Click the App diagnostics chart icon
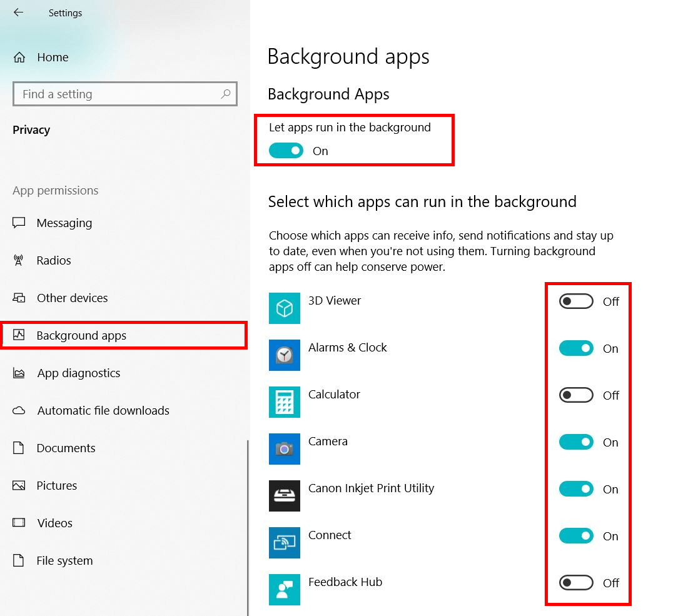 point(19,373)
